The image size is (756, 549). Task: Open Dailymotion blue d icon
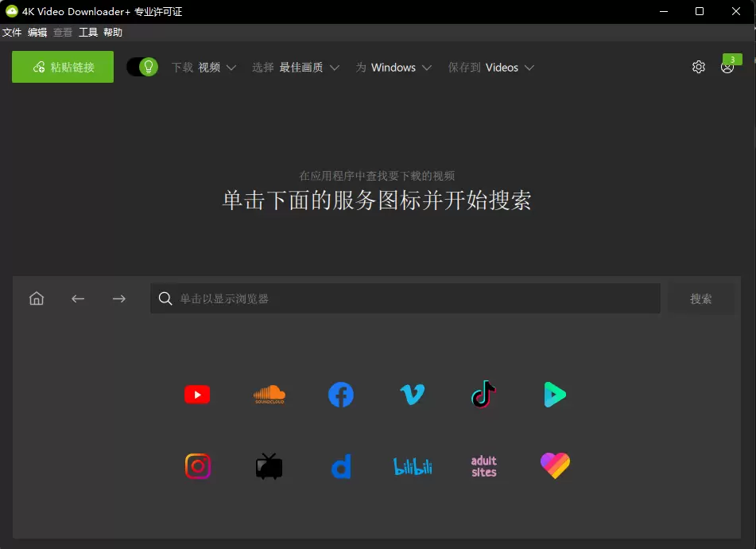click(x=341, y=466)
